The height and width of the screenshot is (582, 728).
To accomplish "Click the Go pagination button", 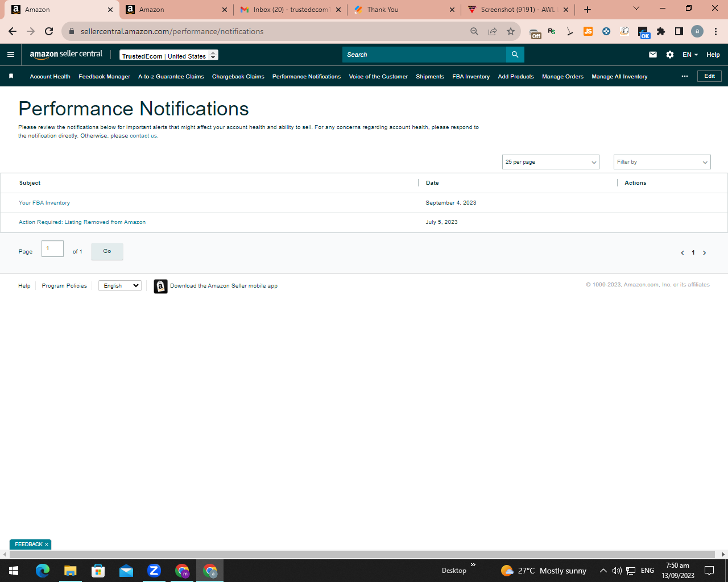I will pyautogui.click(x=107, y=251).
